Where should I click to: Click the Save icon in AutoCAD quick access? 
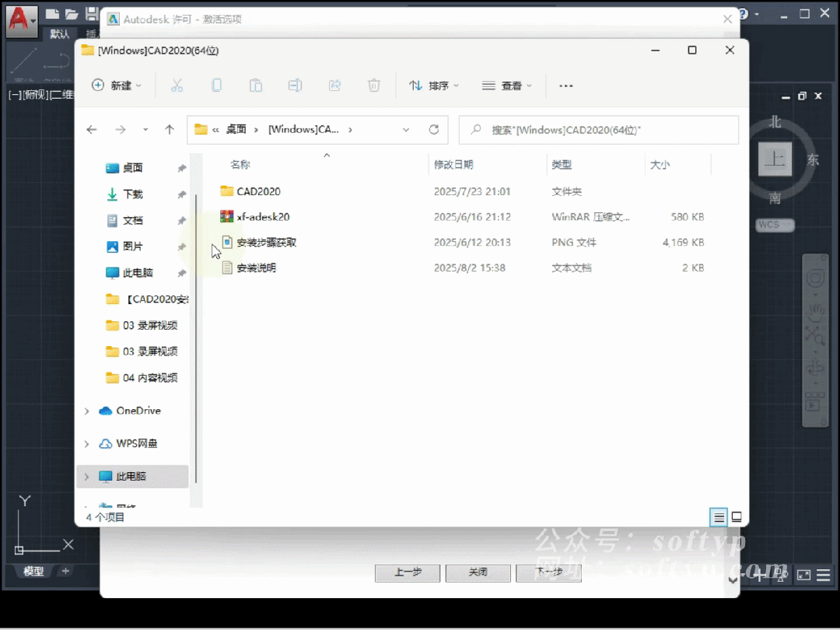pos(92,14)
